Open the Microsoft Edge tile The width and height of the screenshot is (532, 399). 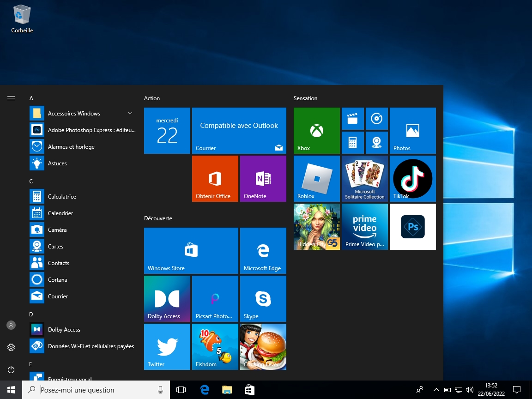point(263,251)
